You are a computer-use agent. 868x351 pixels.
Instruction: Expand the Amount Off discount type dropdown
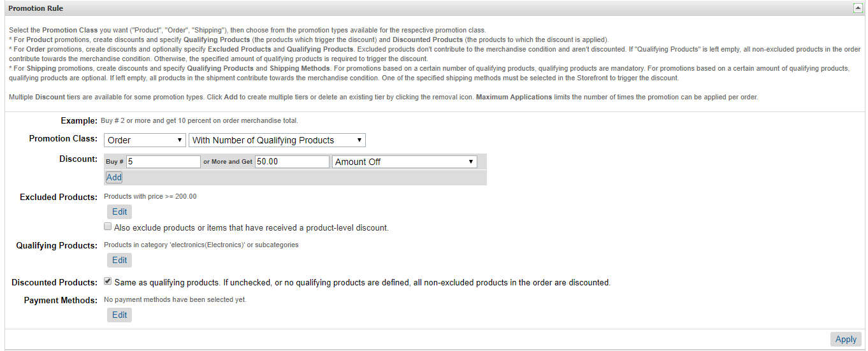tap(404, 162)
